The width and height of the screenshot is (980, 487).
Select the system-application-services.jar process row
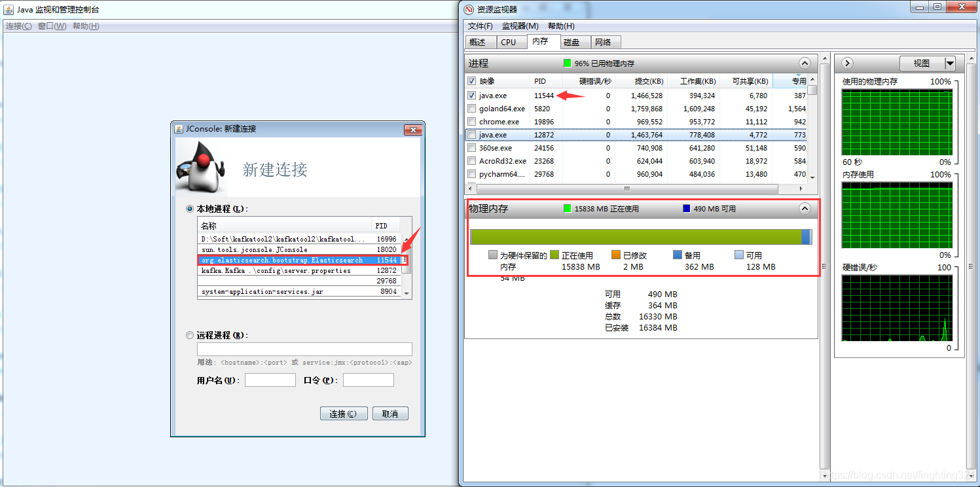pos(300,291)
